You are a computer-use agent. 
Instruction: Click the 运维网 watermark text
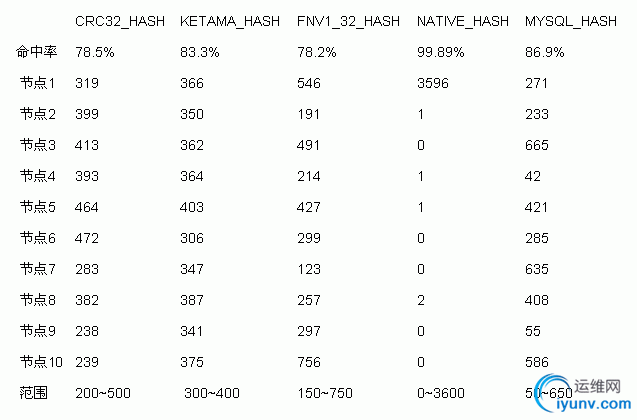[x=597, y=386]
